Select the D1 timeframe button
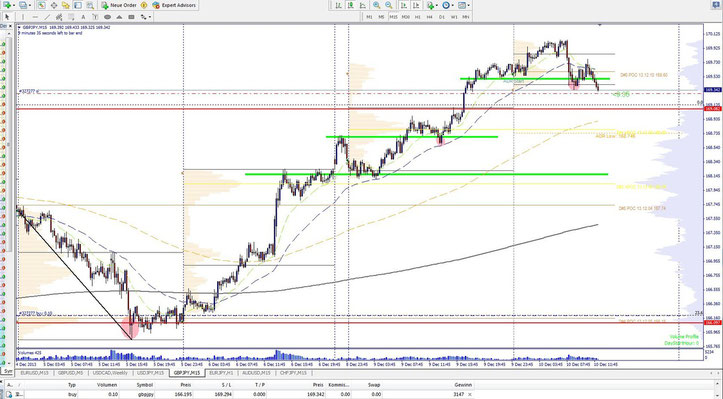The image size is (723, 399). tap(442, 17)
